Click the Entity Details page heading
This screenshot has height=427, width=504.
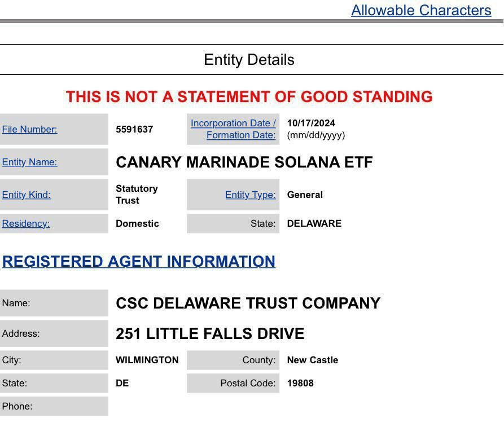click(249, 60)
